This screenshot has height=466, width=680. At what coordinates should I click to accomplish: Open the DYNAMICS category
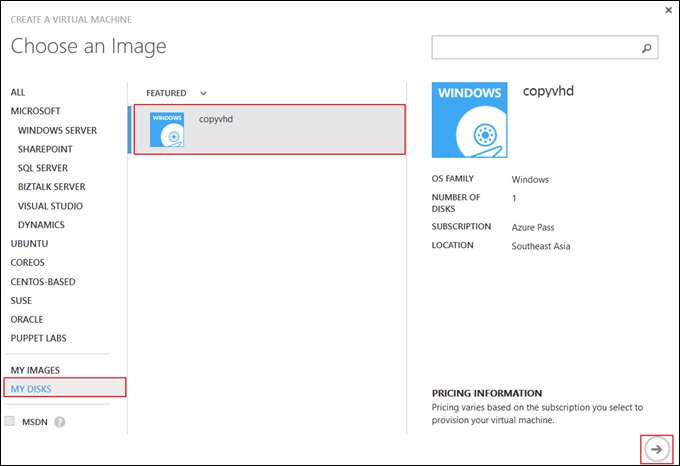point(41,225)
